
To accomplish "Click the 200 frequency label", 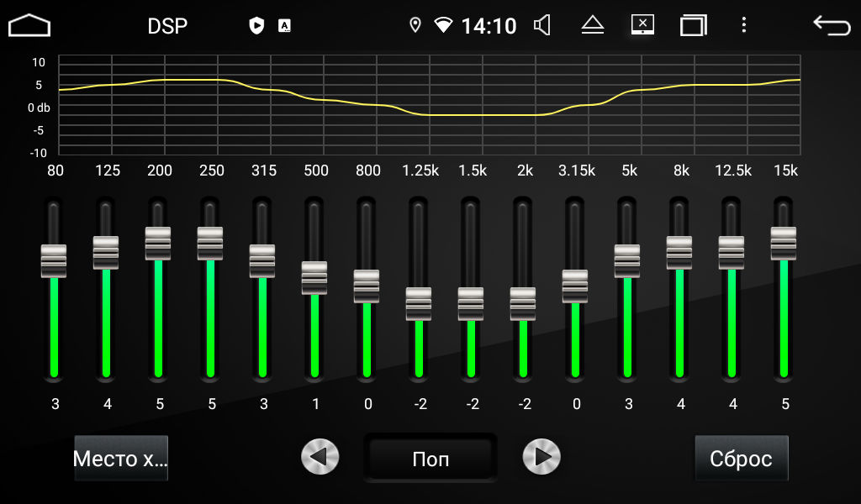I will point(160,171).
